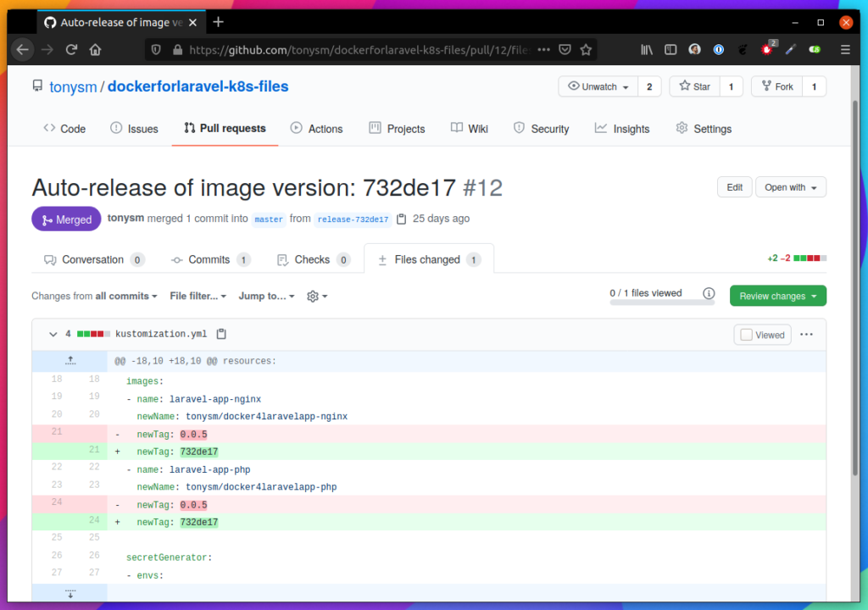
Task: Copy branch name release-732de17 clipboard icon
Action: tap(401, 219)
